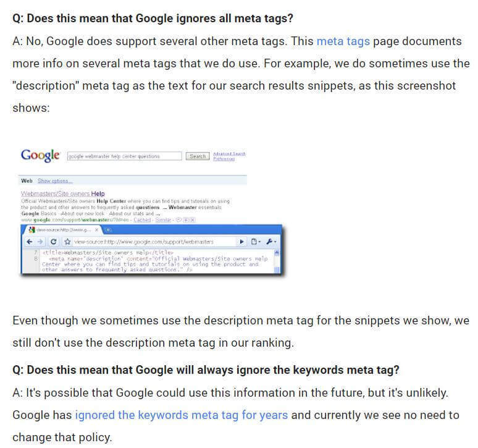The height and width of the screenshot is (448, 478).
Task: Click the Chrome back arrow
Action: (30, 242)
